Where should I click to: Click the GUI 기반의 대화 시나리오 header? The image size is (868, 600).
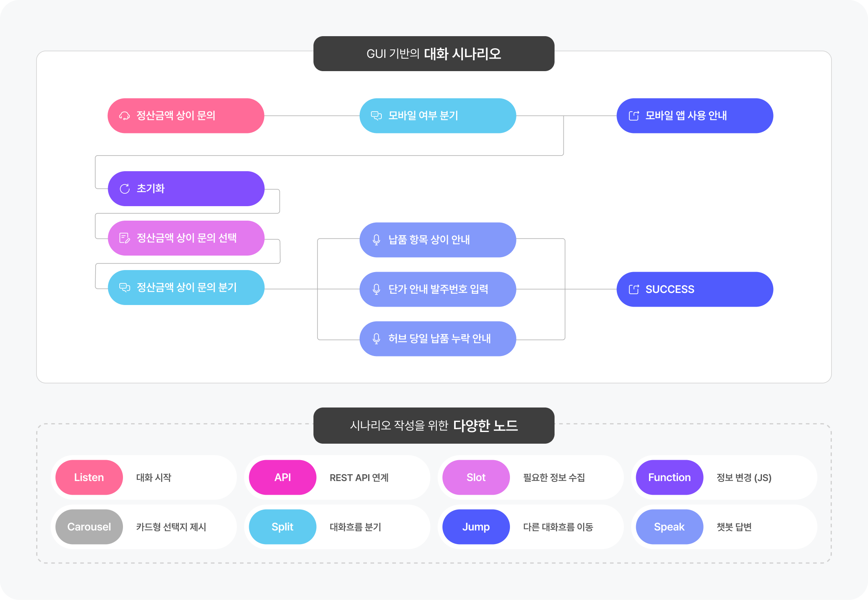[434, 54]
